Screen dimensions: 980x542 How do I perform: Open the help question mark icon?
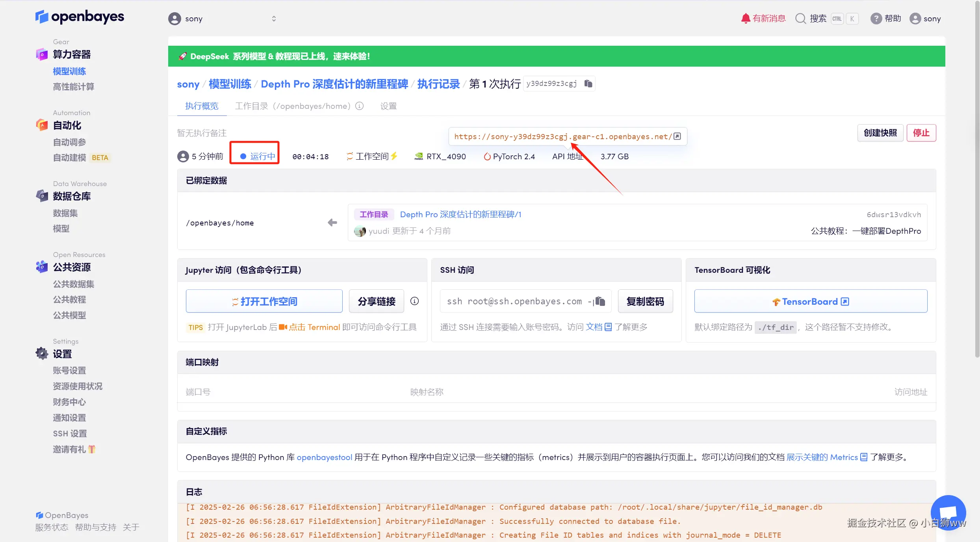point(876,19)
